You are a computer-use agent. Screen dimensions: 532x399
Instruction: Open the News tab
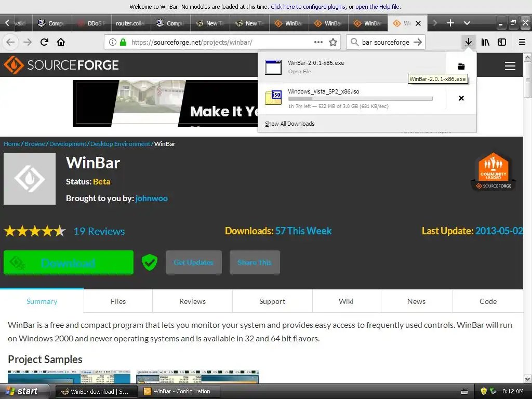coord(416,301)
